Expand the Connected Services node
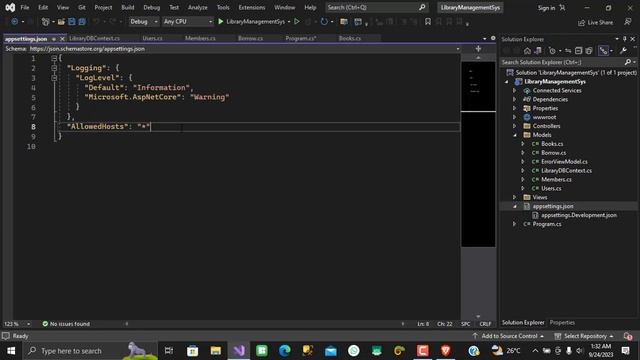 coord(514,91)
